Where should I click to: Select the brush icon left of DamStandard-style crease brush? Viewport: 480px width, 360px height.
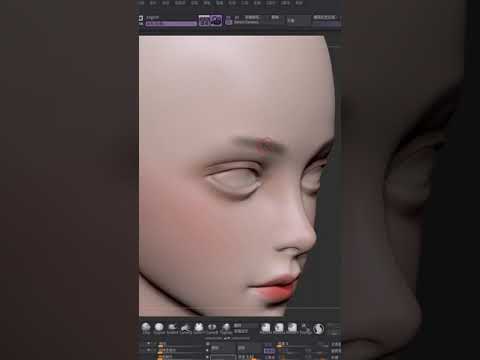click(199, 327)
